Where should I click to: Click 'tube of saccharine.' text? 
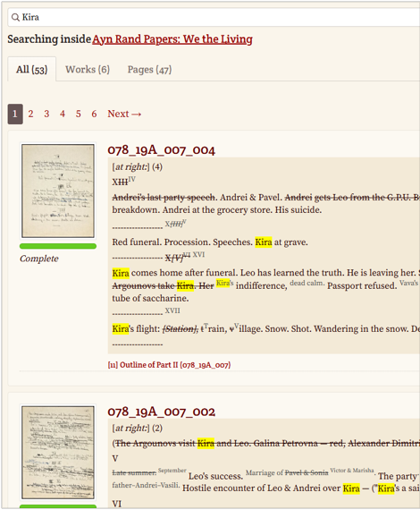pos(151,298)
